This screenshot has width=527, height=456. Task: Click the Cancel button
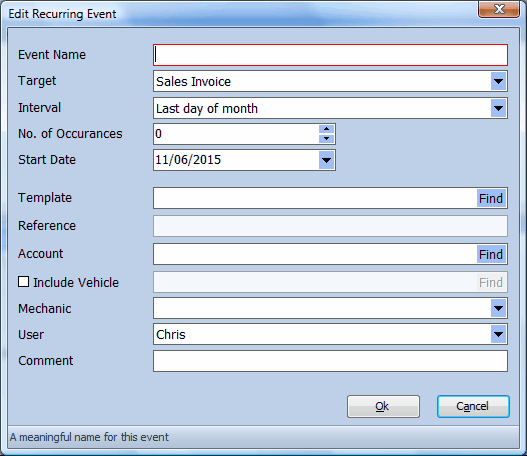[473, 407]
